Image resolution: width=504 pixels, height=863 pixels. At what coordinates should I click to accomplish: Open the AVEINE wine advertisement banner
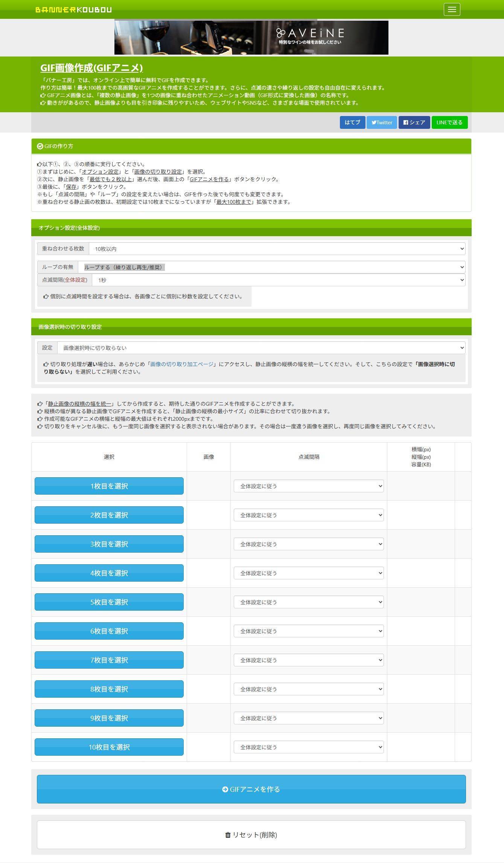click(x=251, y=38)
